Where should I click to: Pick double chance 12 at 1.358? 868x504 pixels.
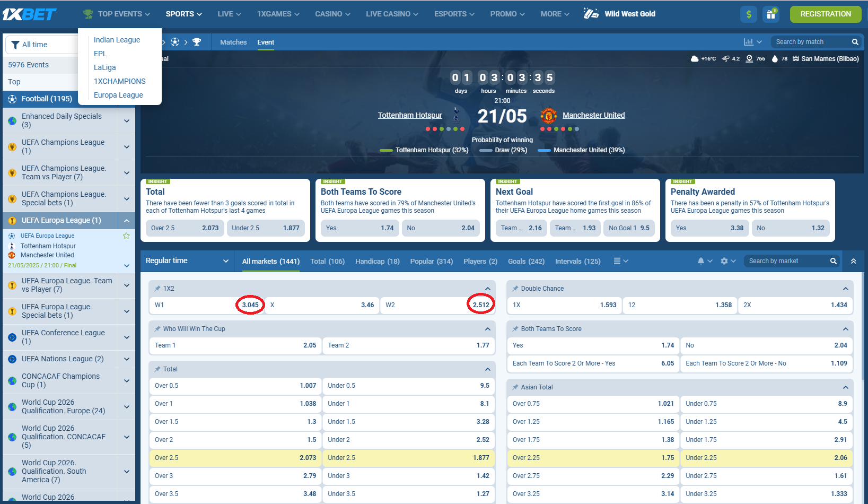click(x=680, y=305)
